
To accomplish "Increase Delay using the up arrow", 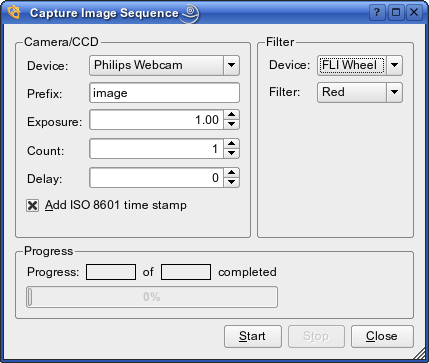I will point(231,173).
